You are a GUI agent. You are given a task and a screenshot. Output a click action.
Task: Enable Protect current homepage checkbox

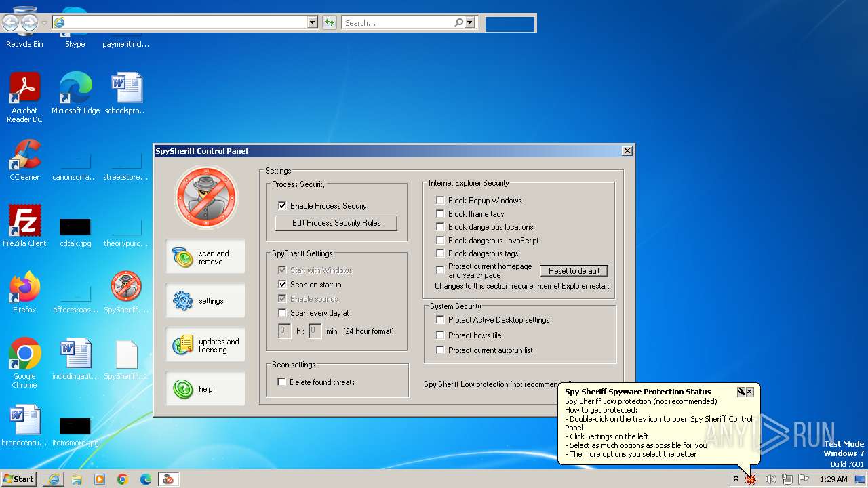point(440,270)
